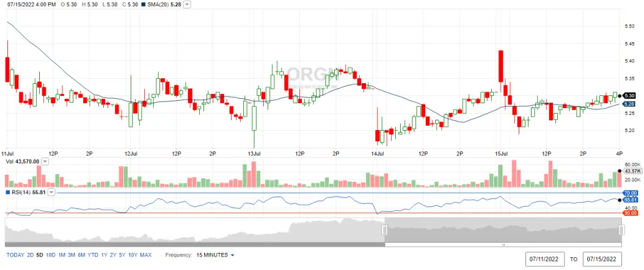Select the 1Y time range
The width and height of the screenshot is (644, 270).
tap(104, 255)
